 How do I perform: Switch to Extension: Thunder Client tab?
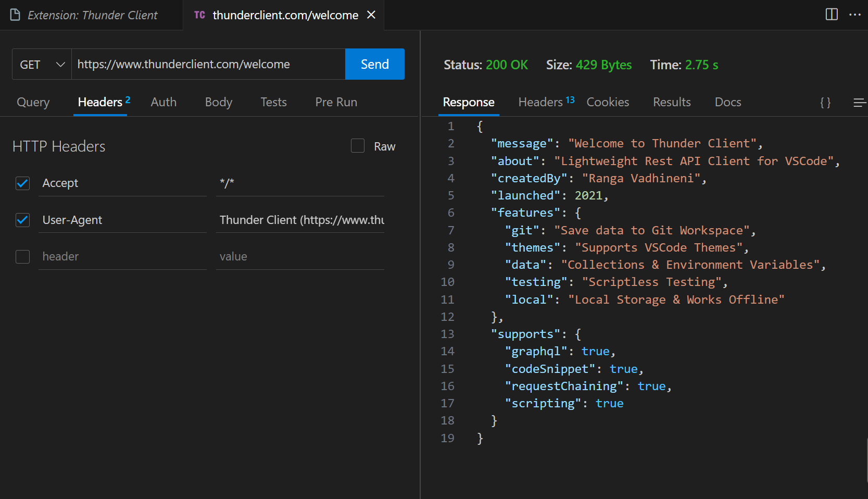point(92,15)
